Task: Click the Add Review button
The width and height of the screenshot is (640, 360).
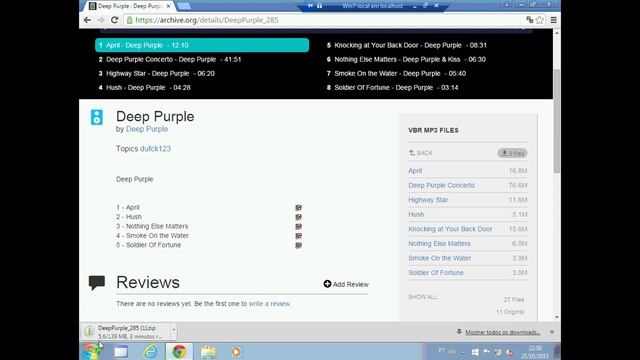Action: point(346,284)
